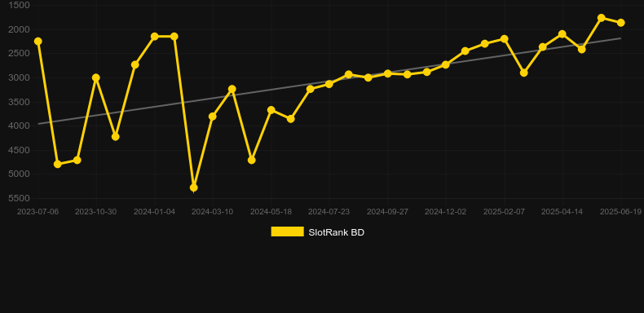Click the data point above 2024-07-23
644x313 pixels.
pyautogui.click(x=329, y=84)
